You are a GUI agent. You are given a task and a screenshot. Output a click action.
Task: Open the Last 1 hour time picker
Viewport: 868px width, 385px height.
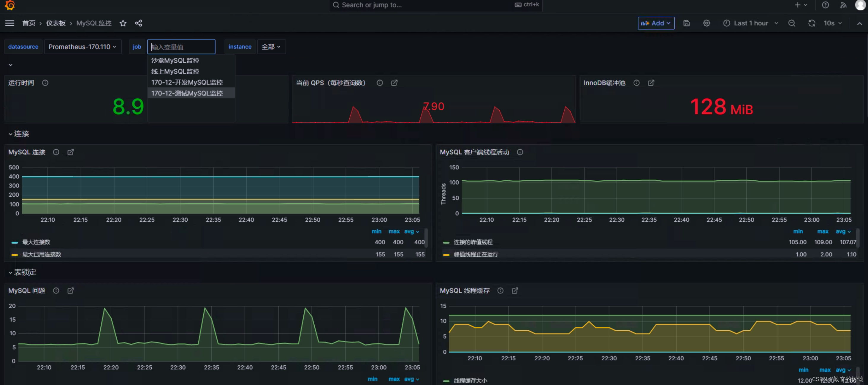751,23
